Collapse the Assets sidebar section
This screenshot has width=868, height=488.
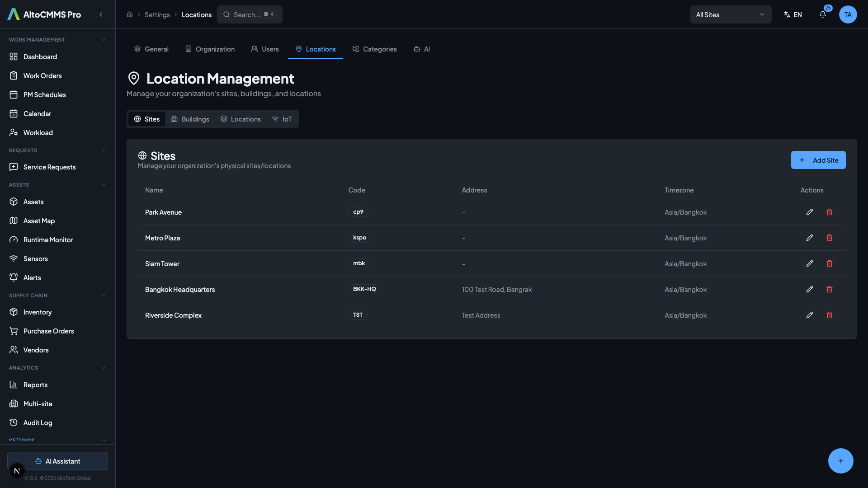pyautogui.click(x=103, y=185)
